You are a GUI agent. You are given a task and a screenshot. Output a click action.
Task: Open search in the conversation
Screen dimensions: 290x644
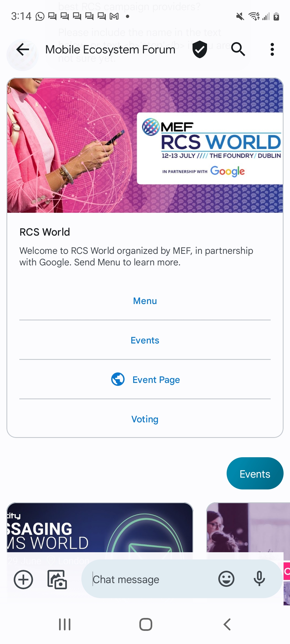pos(238,49)
